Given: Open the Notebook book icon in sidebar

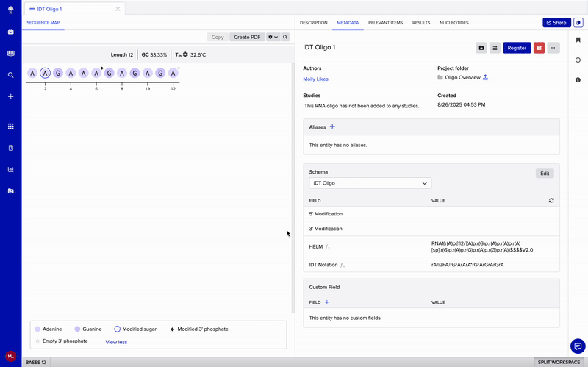Looking at the screenshot, I should (10, 53).
